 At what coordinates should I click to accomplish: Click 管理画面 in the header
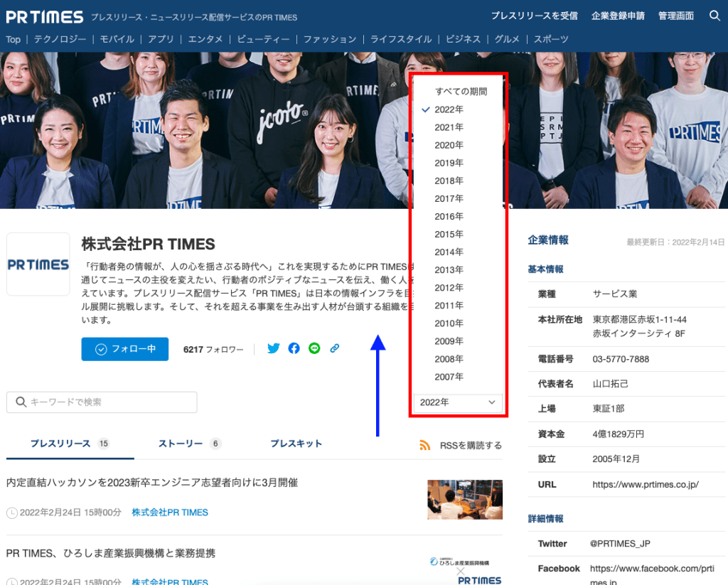(676, 16)
